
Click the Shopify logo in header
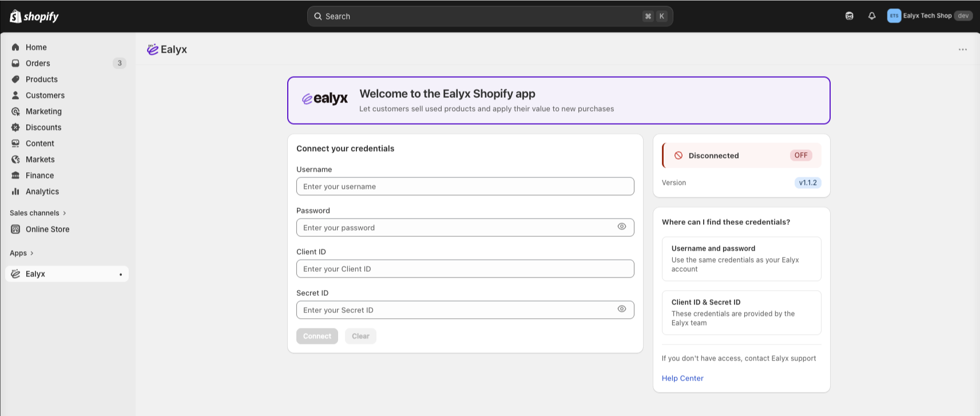point(34,17)
